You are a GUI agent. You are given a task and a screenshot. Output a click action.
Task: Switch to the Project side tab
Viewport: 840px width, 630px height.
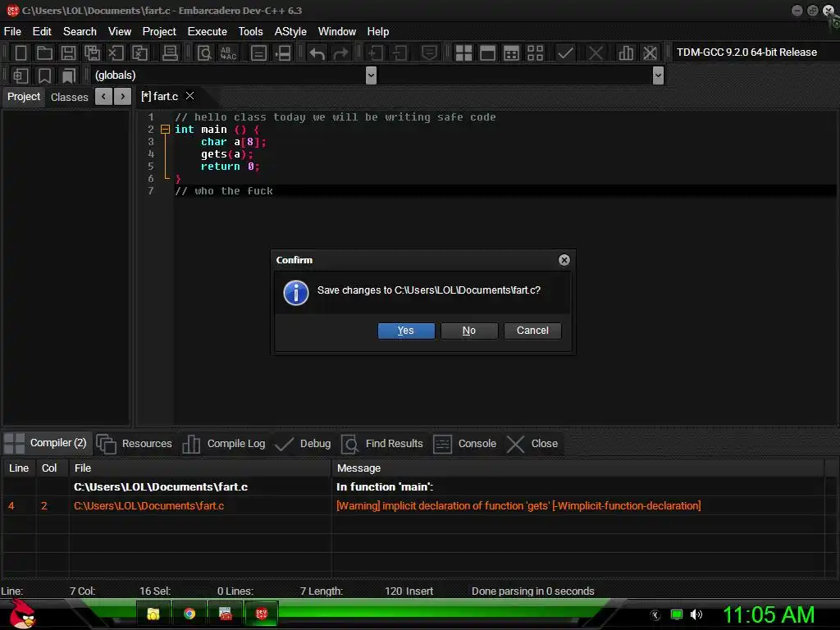pos(24,97)
